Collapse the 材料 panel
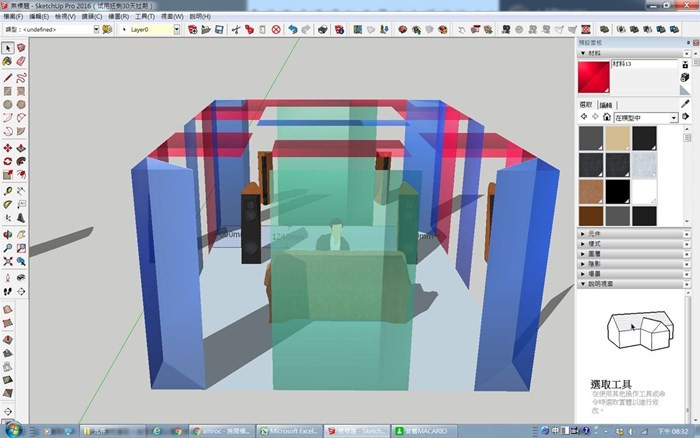The image size is (700, 438). tap(583, 53)
